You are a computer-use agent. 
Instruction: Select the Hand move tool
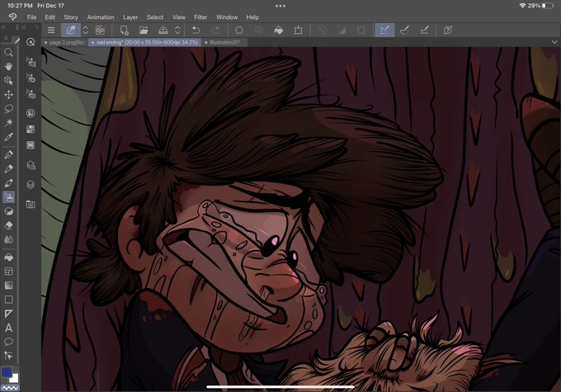click(x=8, y=66)
